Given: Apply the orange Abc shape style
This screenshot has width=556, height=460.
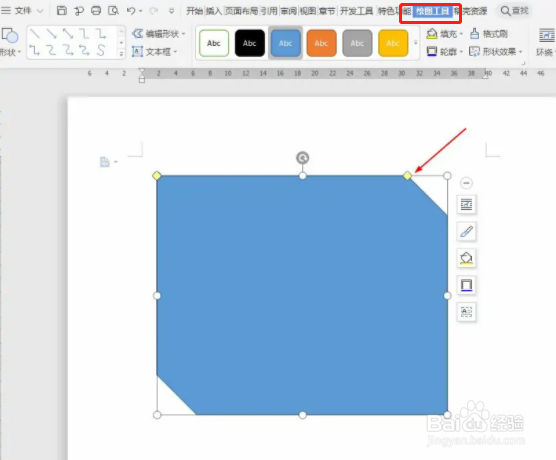Looking at the screenshot, I should pyautogui.click(x=321, y=43).
